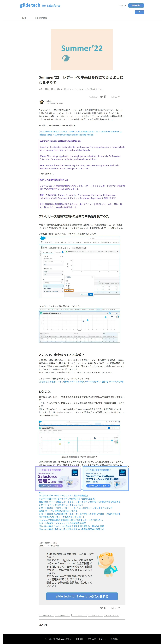Open the なかけんの数学ノート link
164x644 pixels.
click(x=81, y=382)
